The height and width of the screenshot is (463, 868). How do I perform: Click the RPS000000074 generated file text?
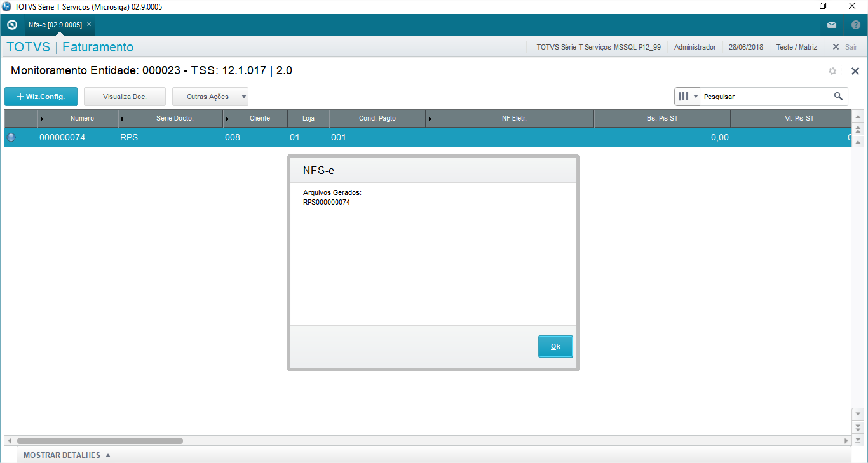pos(327,203)
